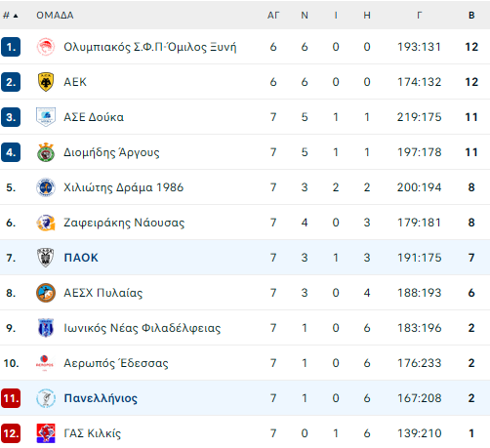
Task: Click Χιλιώτης Δράμα 1986 round logo
Action: click(x=46, y=187)
